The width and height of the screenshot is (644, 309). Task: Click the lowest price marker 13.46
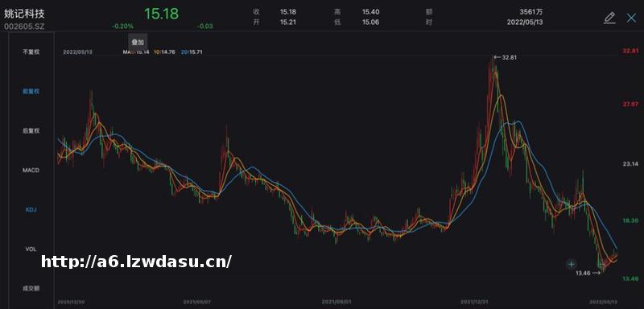588,273
